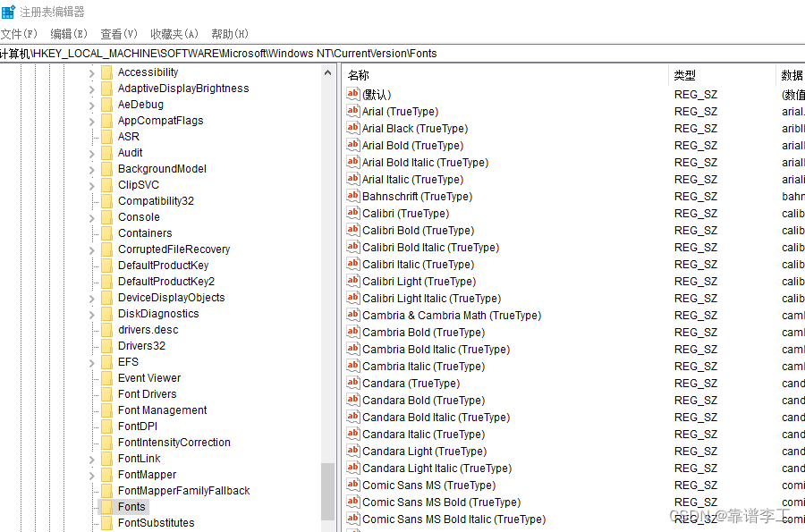
Task: Click the folder icon next to AeDebug
Action: pos(106,105)
